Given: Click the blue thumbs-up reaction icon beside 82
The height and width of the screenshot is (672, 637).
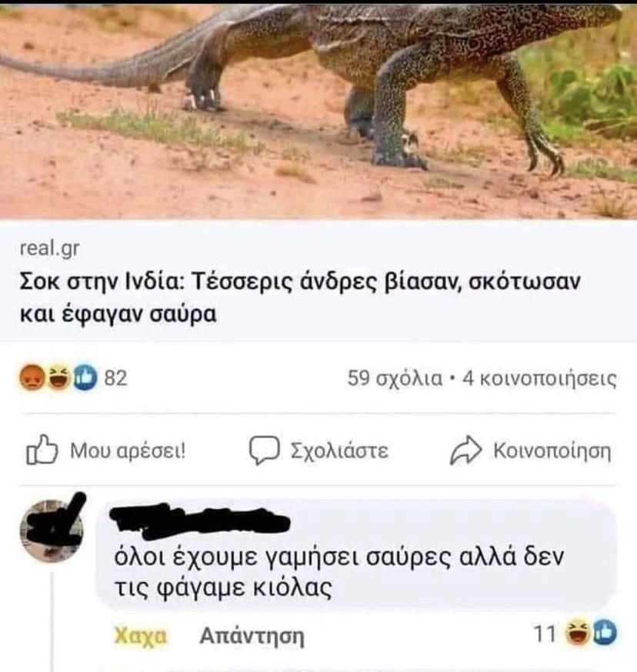Looking at the screenshot, I should click(85, 378).
